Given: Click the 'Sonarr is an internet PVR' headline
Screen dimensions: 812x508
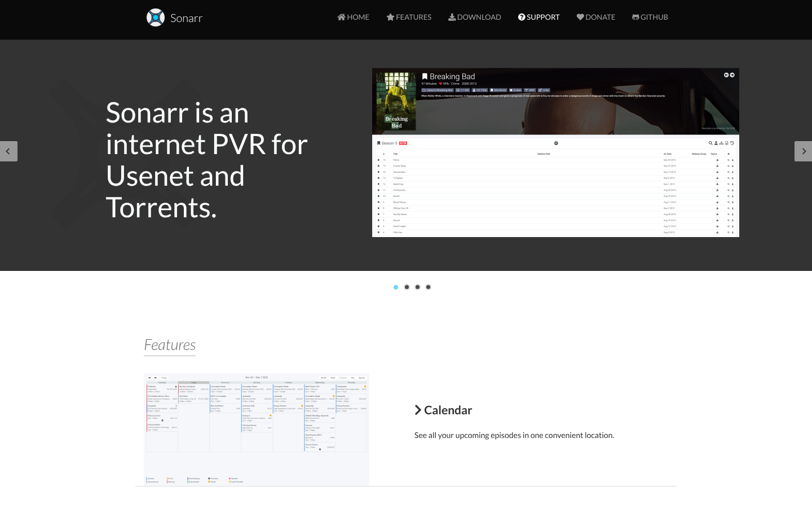Looking at the screenshot, I should click(x=206, y=160).
